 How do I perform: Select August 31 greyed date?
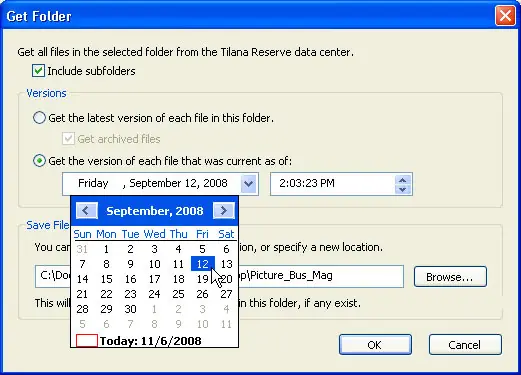point(82,249)
